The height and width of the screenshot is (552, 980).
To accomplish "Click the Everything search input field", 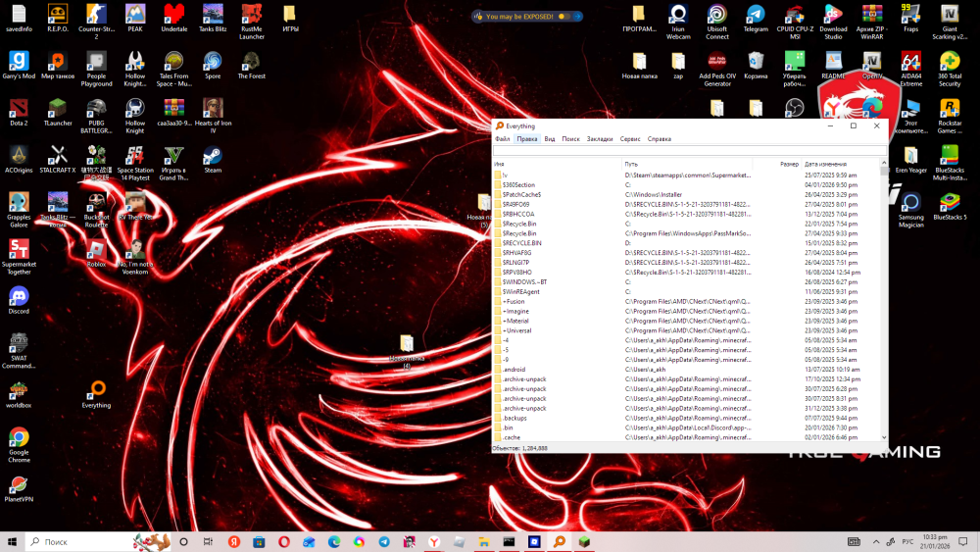I will point(689,151).
